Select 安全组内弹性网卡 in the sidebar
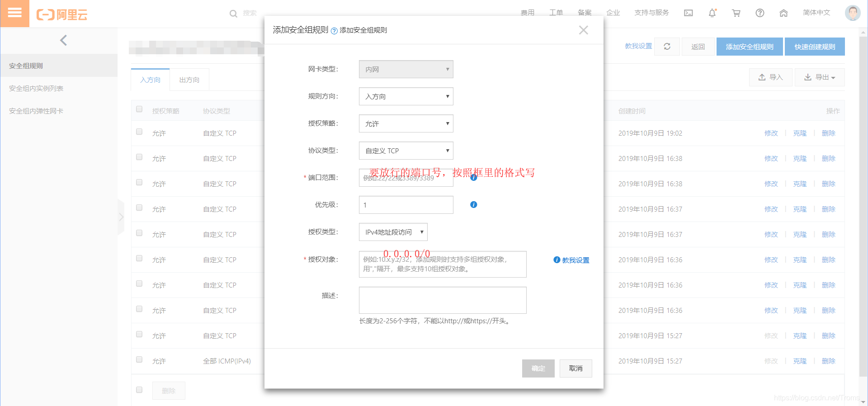 [59, 111]
